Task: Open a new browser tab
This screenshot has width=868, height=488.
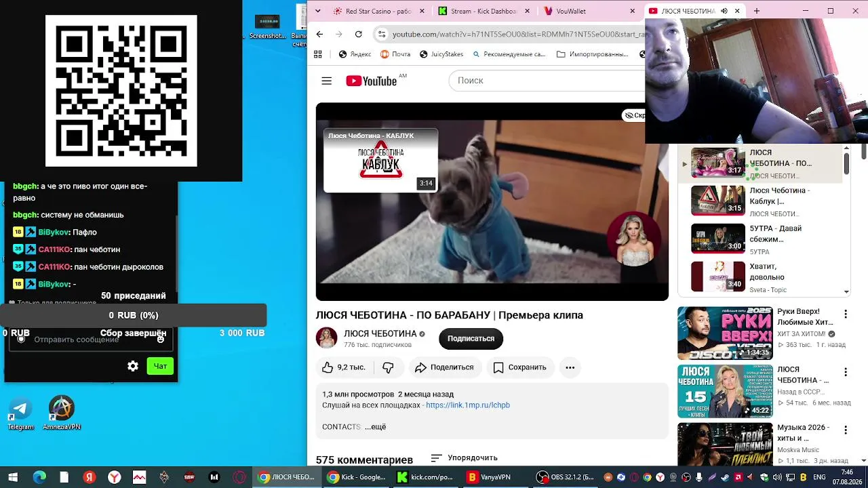Action: pos(757,11)
